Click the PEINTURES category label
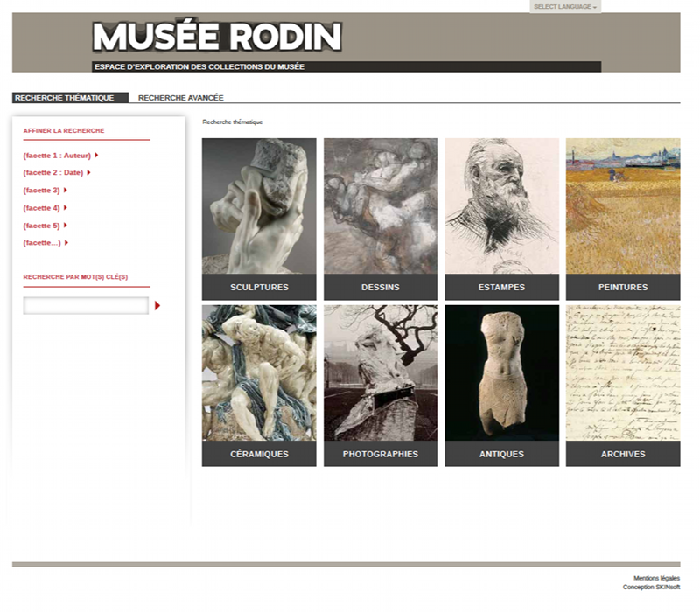 click(623, 288)
